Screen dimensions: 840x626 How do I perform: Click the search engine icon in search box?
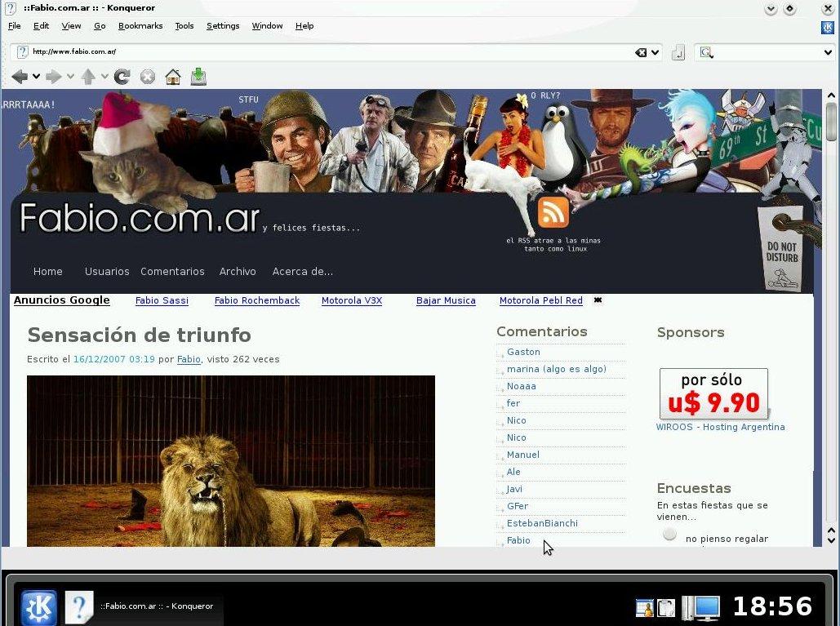[705, 52]
